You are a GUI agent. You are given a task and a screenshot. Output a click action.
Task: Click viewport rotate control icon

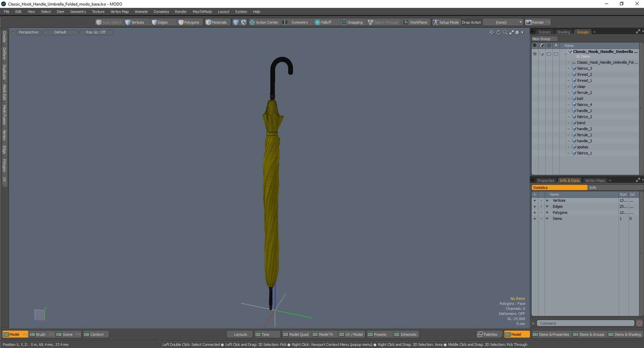click(498, 32)
